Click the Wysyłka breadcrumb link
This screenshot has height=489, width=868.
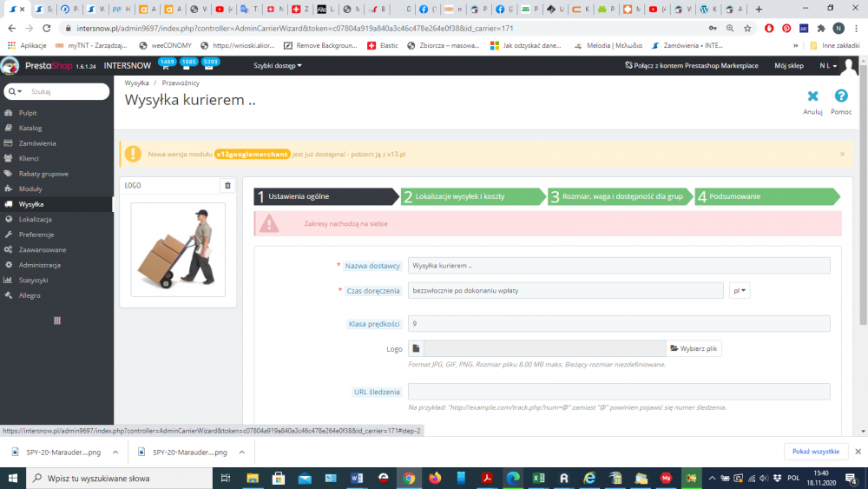pos(137,83)
